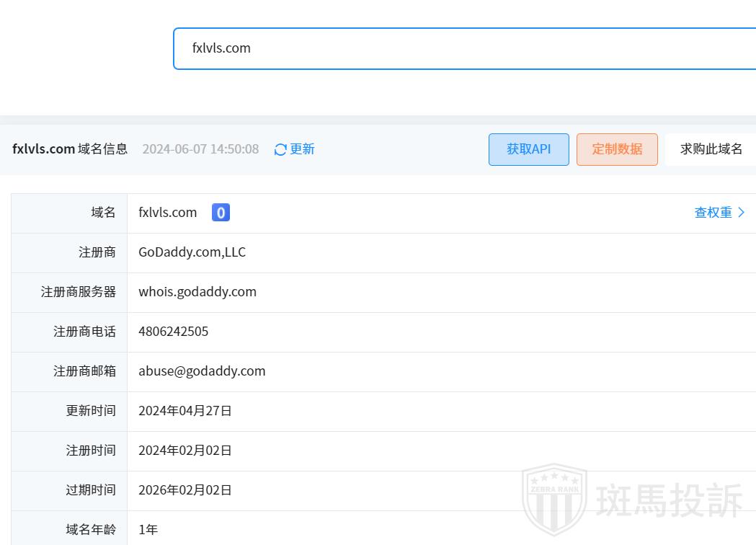Click the blue 0 weight badge
This screenshot has height=545, width=756.
pyautogui.click(x=221, y=213)
